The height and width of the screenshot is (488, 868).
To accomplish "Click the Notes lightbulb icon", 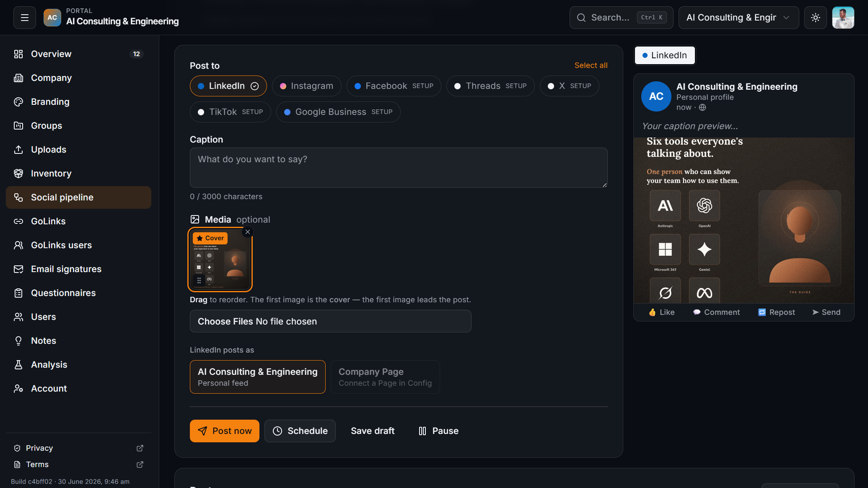I will point(18,341).
